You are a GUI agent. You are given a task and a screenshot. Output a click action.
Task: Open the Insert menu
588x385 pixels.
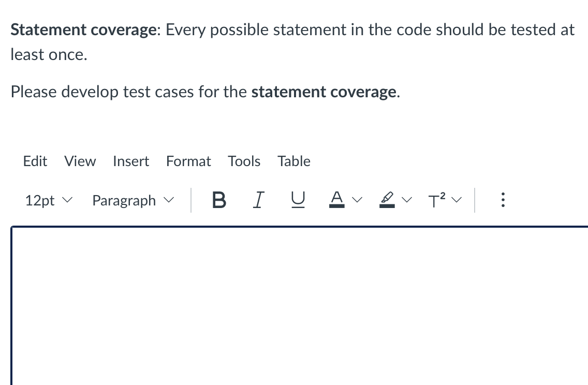[x=131, y=161]
